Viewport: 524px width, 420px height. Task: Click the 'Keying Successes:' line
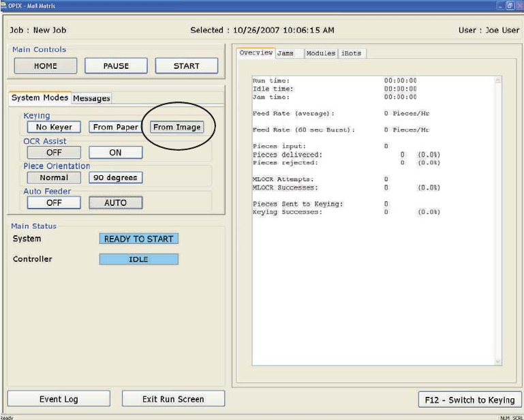pyautogui.click(x=346, y=212)
